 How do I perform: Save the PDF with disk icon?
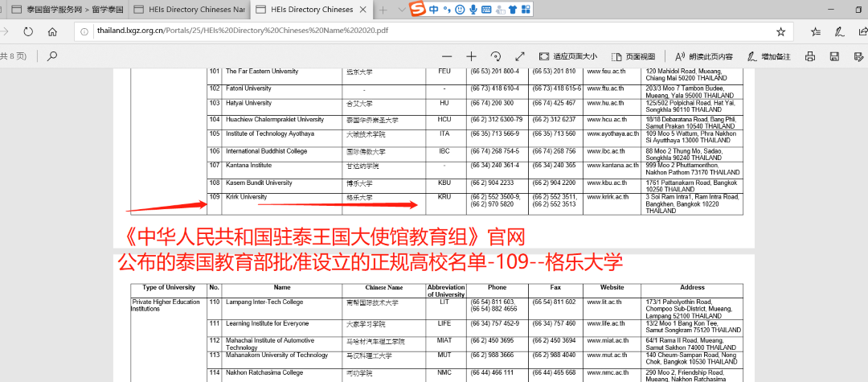tap(835, 56)
